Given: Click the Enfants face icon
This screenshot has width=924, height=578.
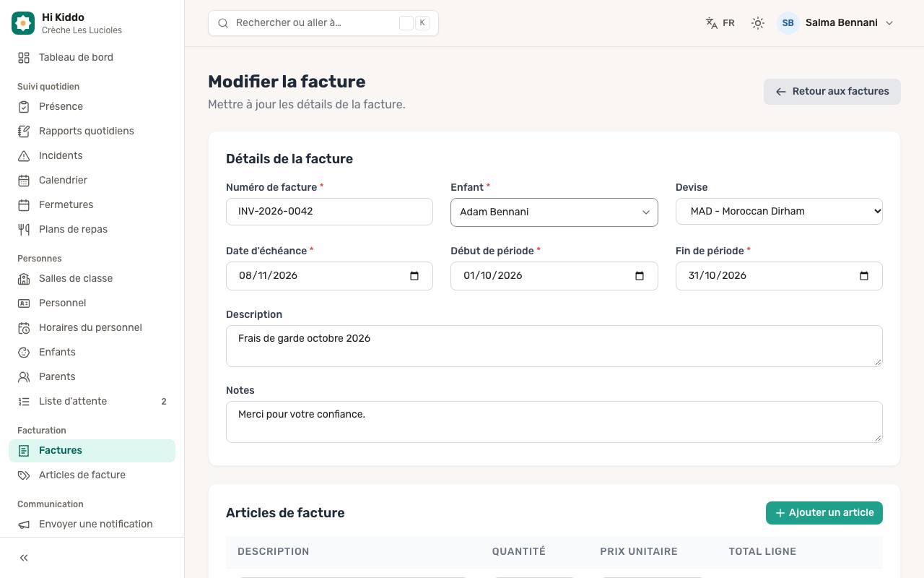Looking at the screenshot, I should [24, 353].
